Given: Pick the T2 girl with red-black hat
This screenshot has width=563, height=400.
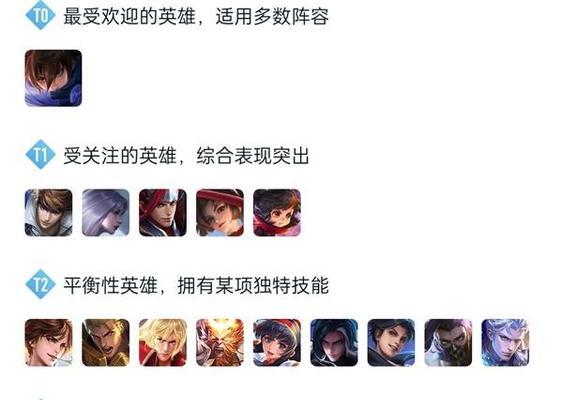Looking at the screenshot, I should pyautogui.click(x=277, y=343).
